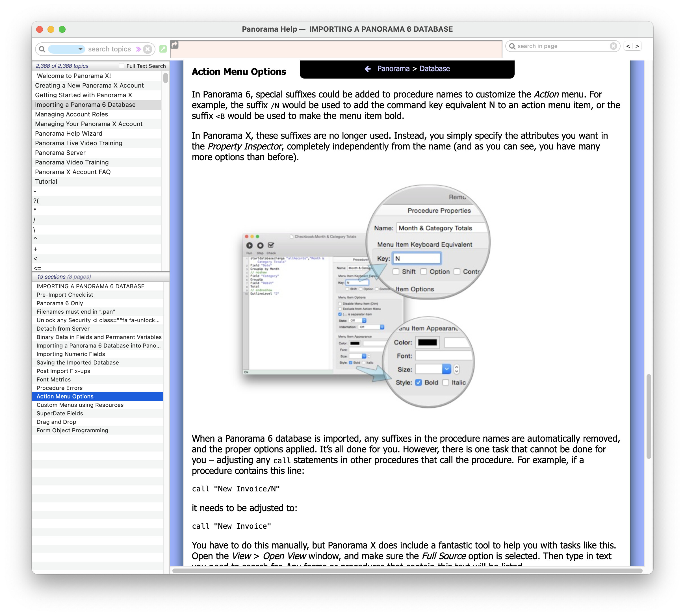Jump to section Pre-Import Checklist
Screen dimensions: 685x616
coord(98,295)
